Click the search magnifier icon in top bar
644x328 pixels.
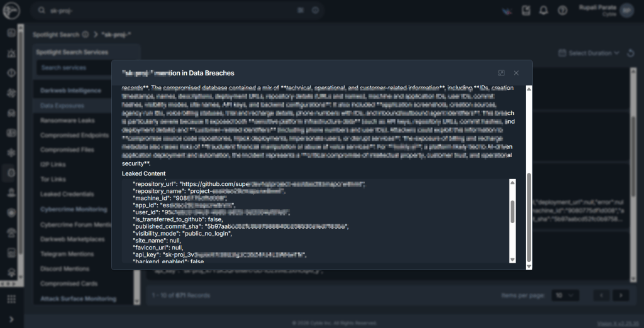(42, 10)
